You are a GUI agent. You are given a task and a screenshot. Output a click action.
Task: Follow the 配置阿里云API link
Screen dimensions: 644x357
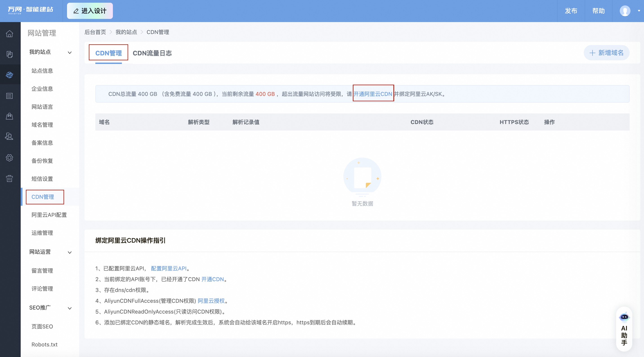coord(169,269)
